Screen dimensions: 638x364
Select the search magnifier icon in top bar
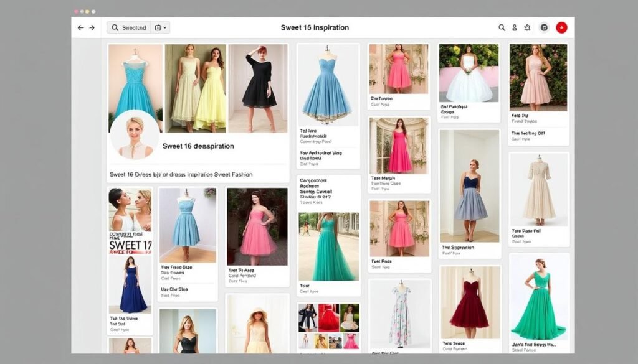click(x=502, y=28)
